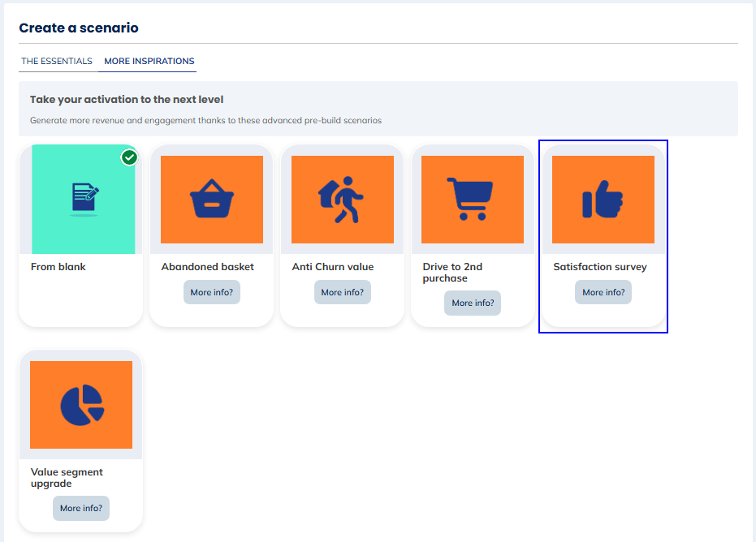
Task: Select the pie chart segment icon
Action: click(x=81, y=405)
